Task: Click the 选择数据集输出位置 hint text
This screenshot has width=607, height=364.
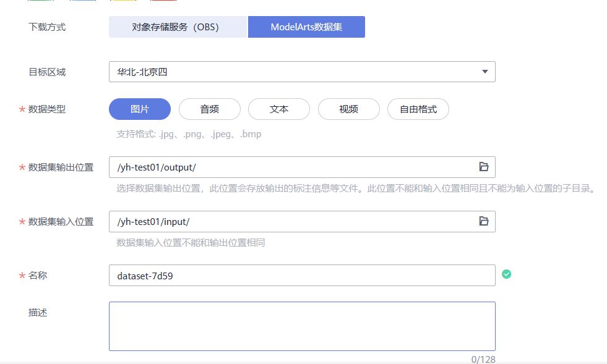Action: tap(356, 188)
